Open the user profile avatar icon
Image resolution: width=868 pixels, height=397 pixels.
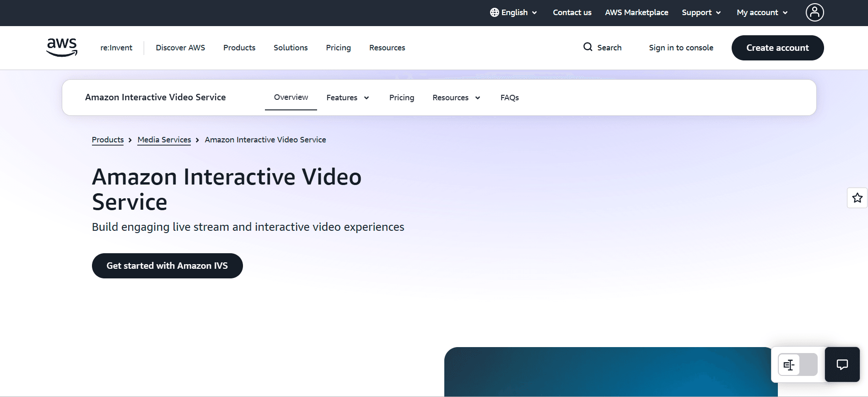[x=814, y=12]
